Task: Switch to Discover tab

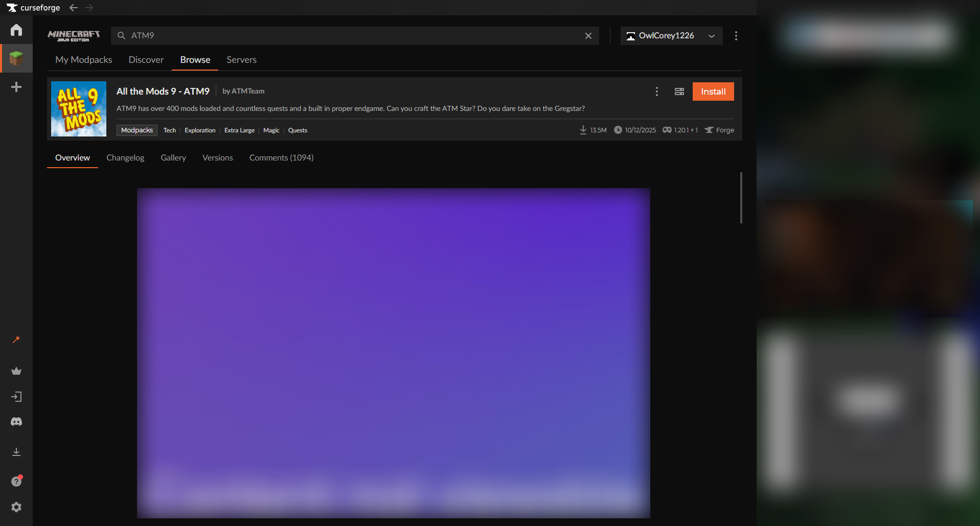Action: 146,60
